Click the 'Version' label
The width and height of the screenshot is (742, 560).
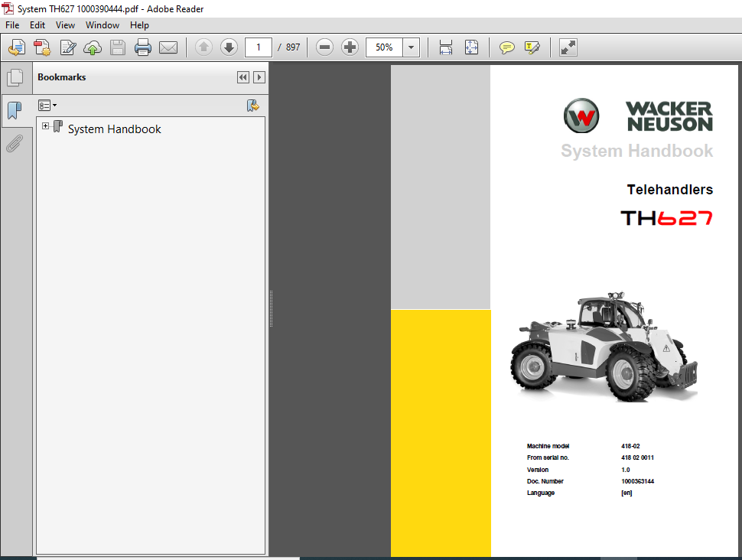(538, 470)
